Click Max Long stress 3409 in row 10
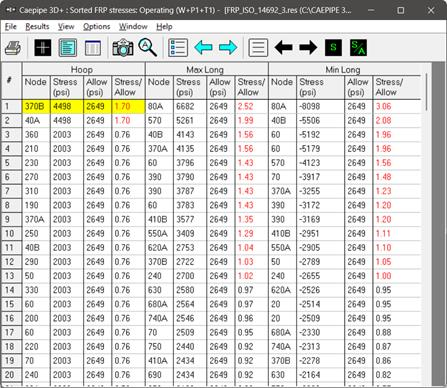The height and width of the screenshot is (388, 447). coord(190,234)
